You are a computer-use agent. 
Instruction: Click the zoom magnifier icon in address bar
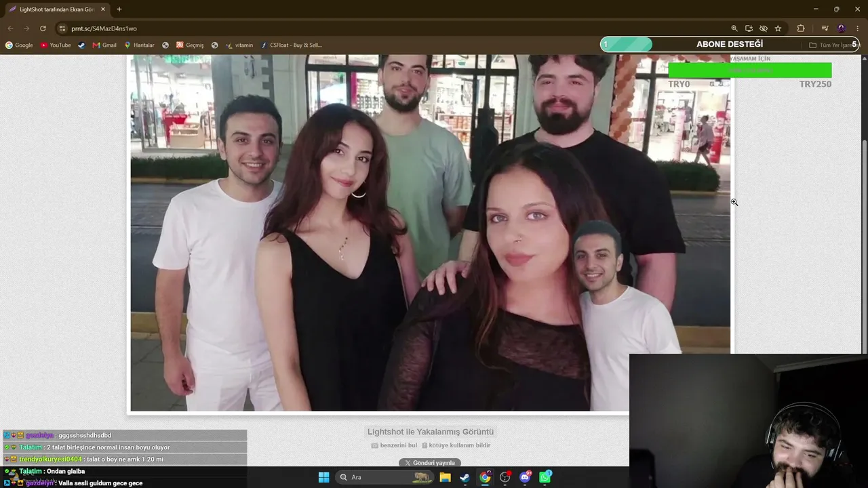pos(734,28)
